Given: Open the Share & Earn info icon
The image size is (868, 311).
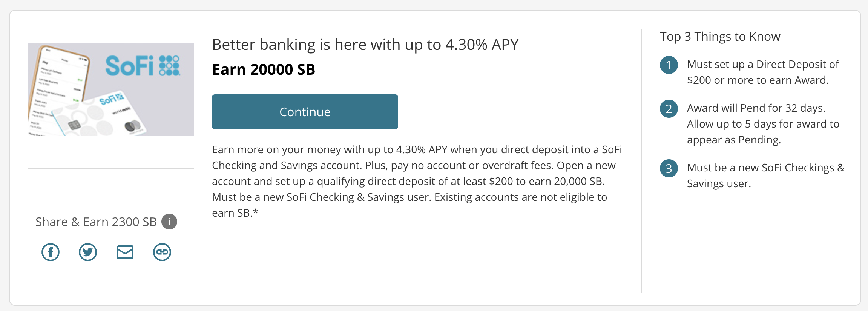Looking at the screenshot, I should pos(169,222).
